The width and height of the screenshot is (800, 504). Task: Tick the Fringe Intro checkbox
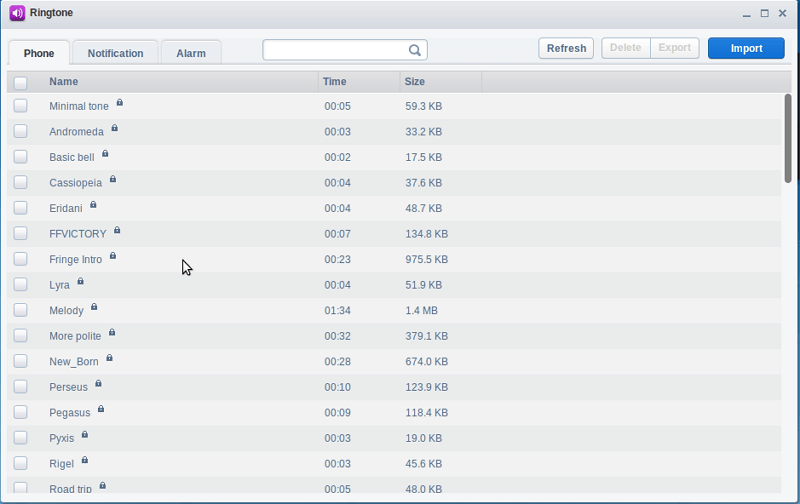21,259
